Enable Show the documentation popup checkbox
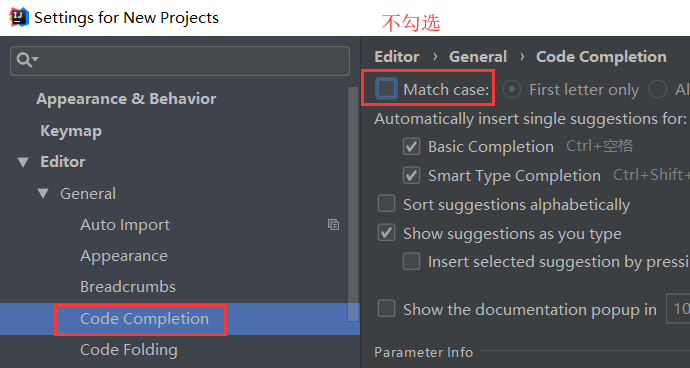This screenshot has height=368, width=690. point(386,309)
